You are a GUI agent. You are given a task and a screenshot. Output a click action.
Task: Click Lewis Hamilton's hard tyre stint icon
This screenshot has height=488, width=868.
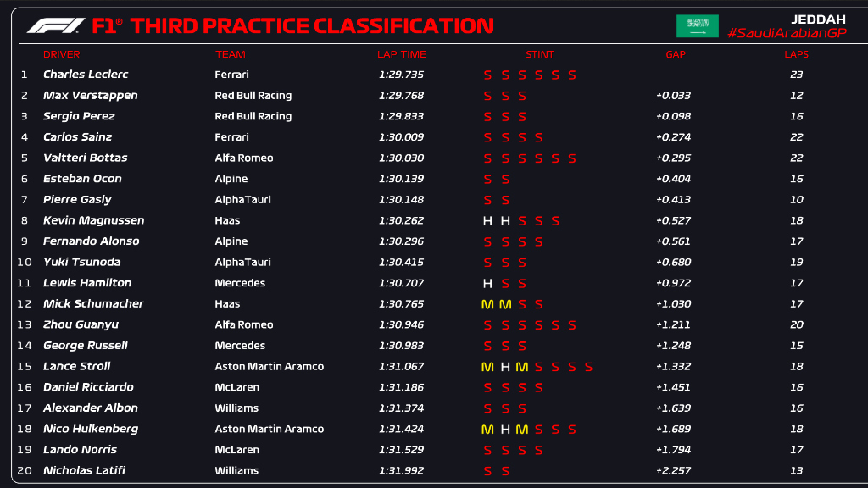(487, 284)
